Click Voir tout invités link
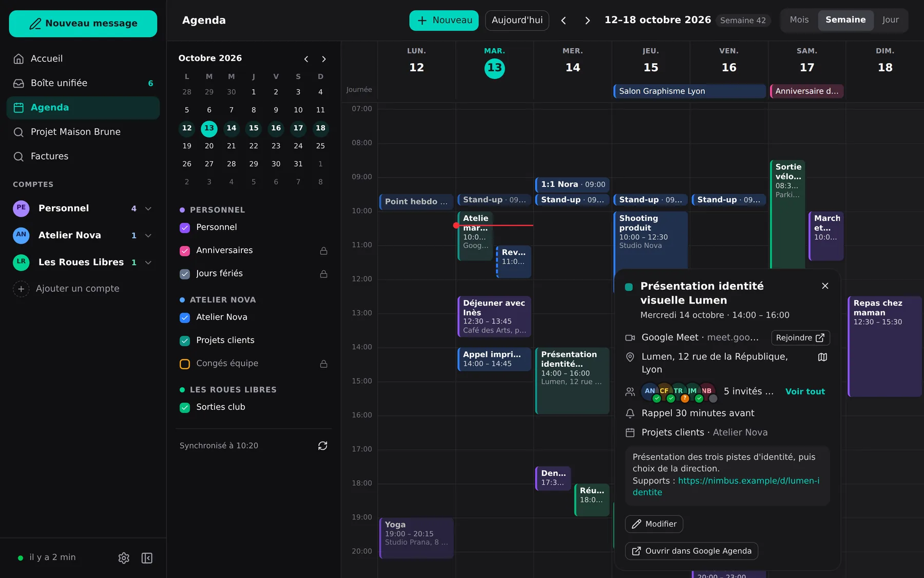Screen dimensions: 924x578 [805, 391]
